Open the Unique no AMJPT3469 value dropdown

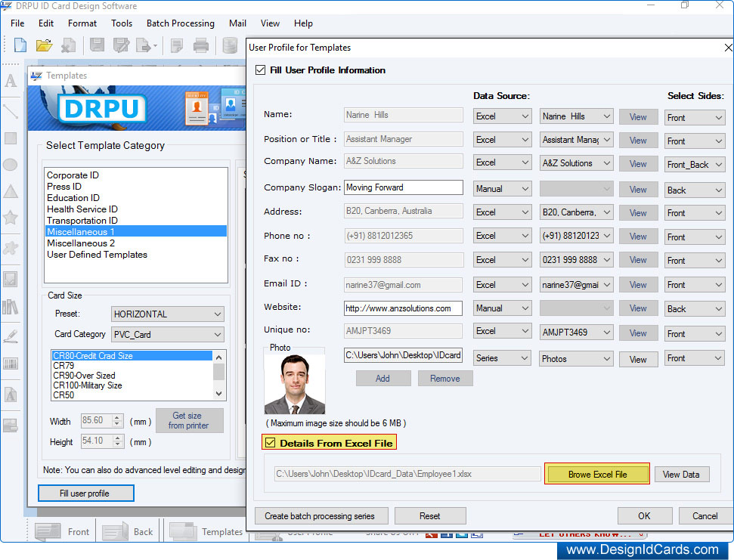[x=576, y=333]
